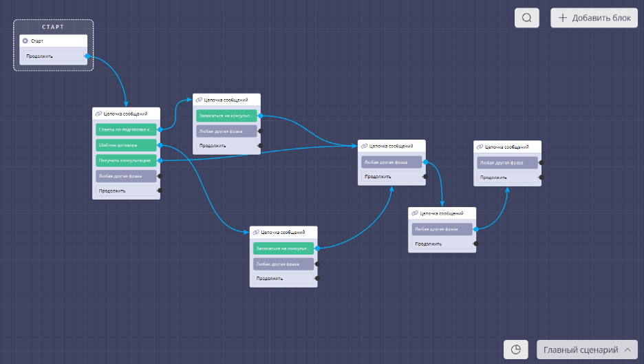This screenshot has height=364, width=644.
Task: Click the chevron arrow next to Главный сценарий
Action: [627, 350]
